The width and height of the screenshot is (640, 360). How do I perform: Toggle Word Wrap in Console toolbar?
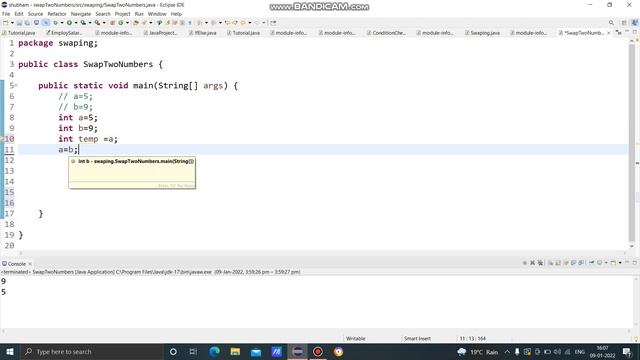pyautogui.click(x=566, y=263)
